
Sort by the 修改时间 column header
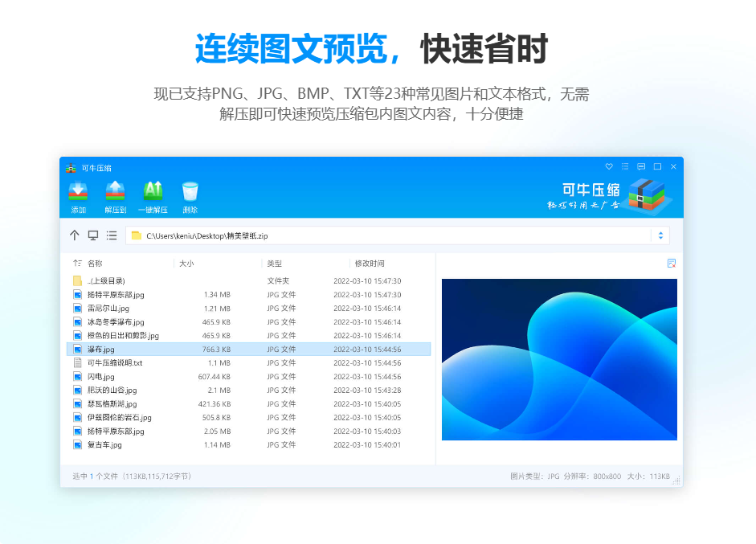(370, 264)
